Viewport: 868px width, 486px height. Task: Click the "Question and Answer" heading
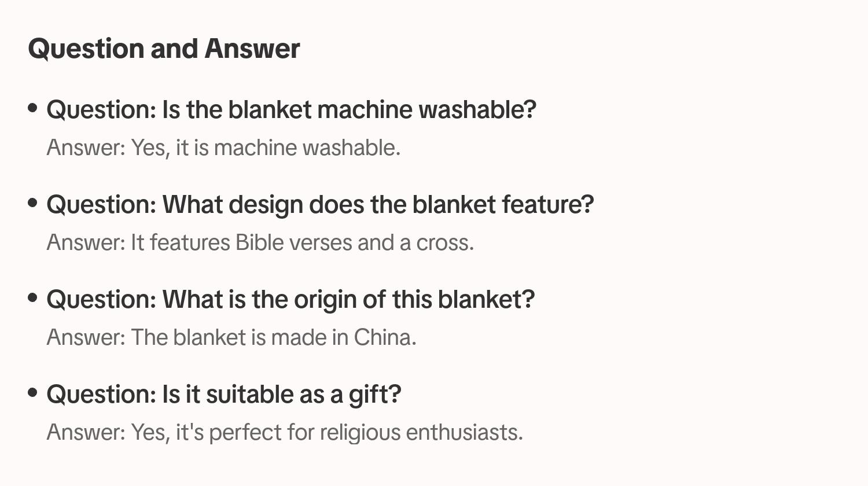[164, 49]
